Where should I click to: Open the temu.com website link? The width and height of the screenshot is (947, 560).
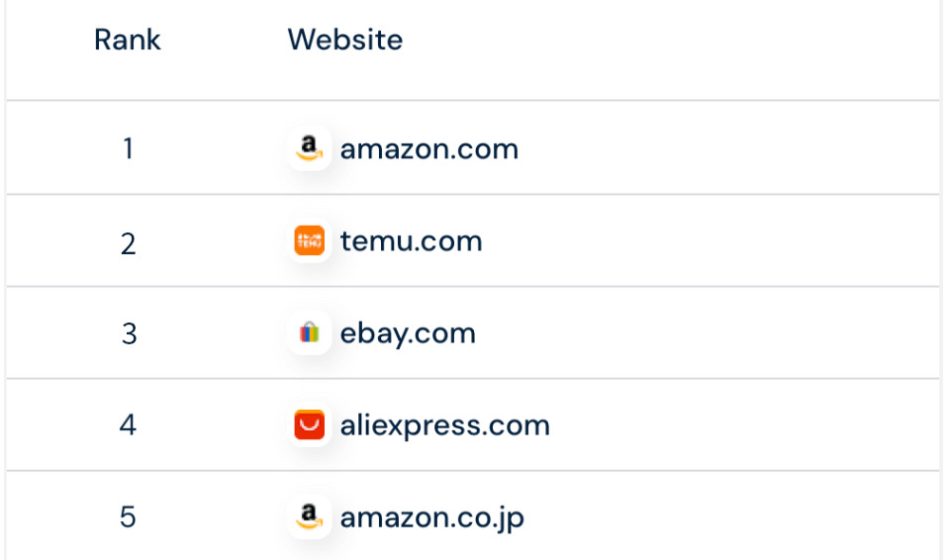coord(411,241)
